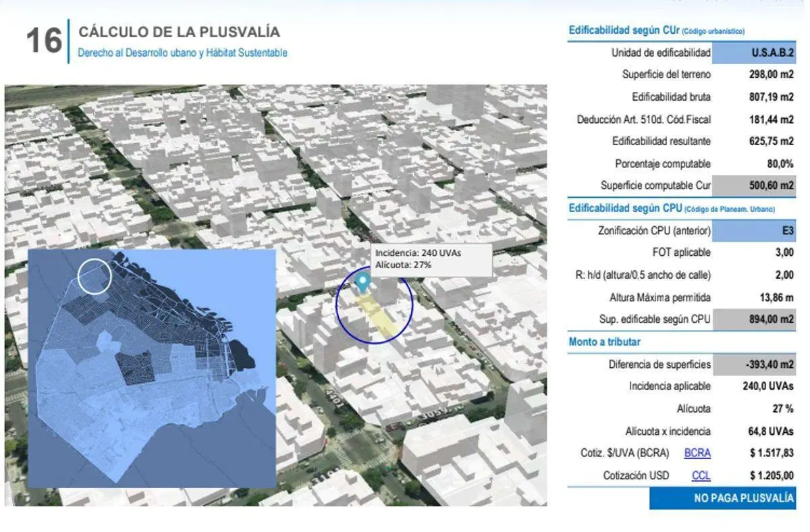The height and width of the screenshot is (532, 810).
Task: Click the E3 zonification value cell
Action: (x=754, y=231)
